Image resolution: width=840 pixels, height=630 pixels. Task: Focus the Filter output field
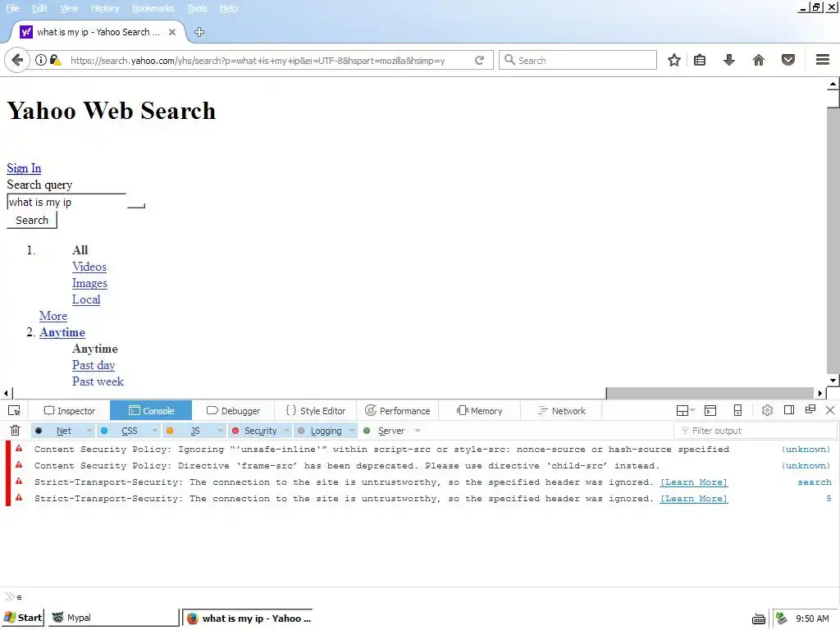(756, 431)
